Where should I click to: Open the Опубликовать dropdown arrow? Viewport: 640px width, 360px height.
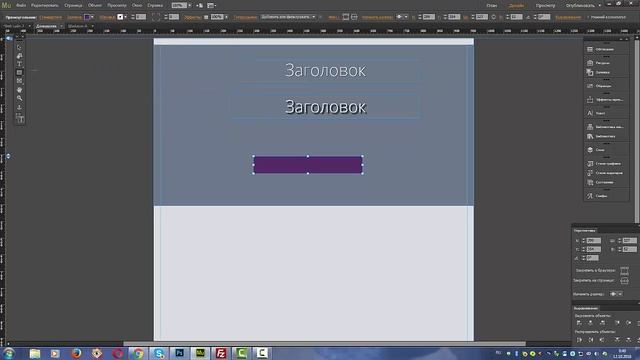pyautogui.click(x=600, y=5)
